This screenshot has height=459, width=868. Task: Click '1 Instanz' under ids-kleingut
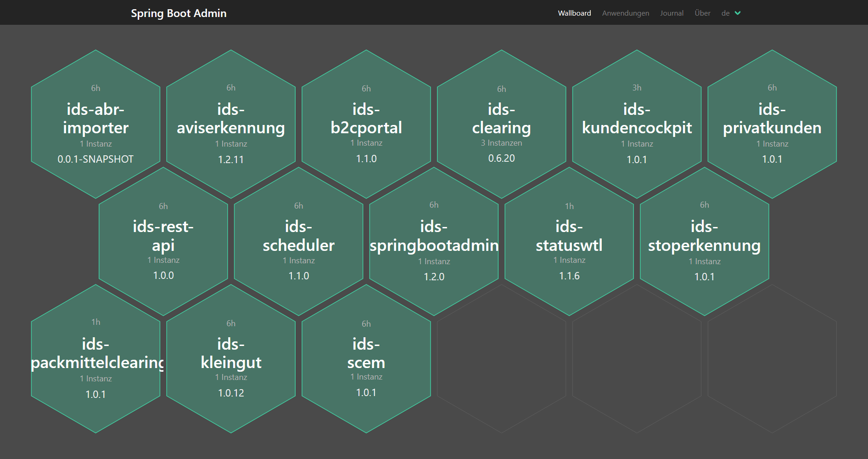coord(231,377)
